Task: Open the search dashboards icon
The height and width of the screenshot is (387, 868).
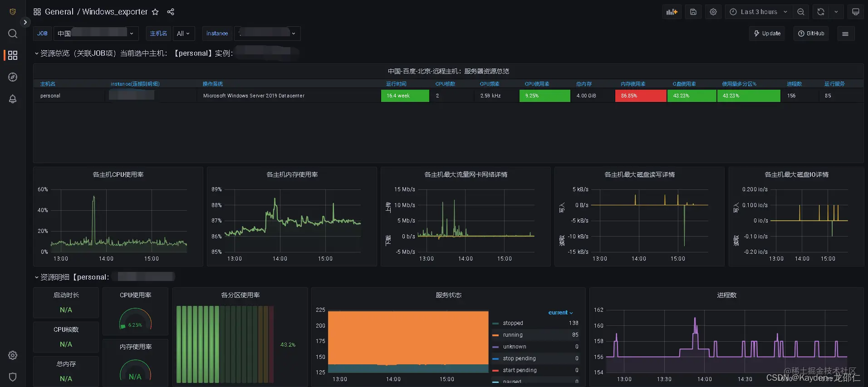Action: (13, 34)
